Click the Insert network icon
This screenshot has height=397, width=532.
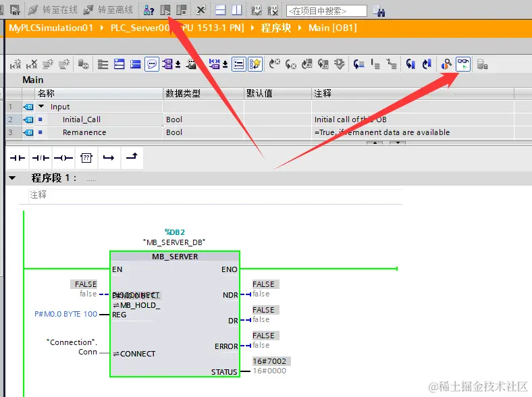pos(16,63)
